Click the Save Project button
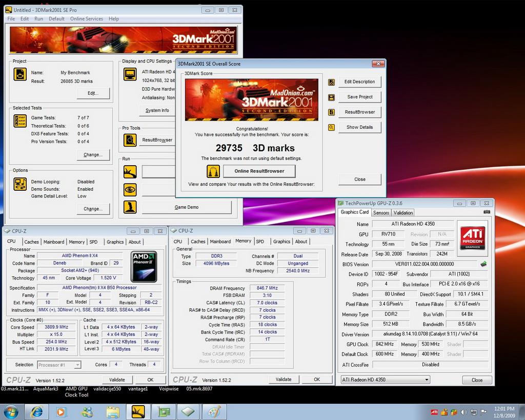 (359, 97)
